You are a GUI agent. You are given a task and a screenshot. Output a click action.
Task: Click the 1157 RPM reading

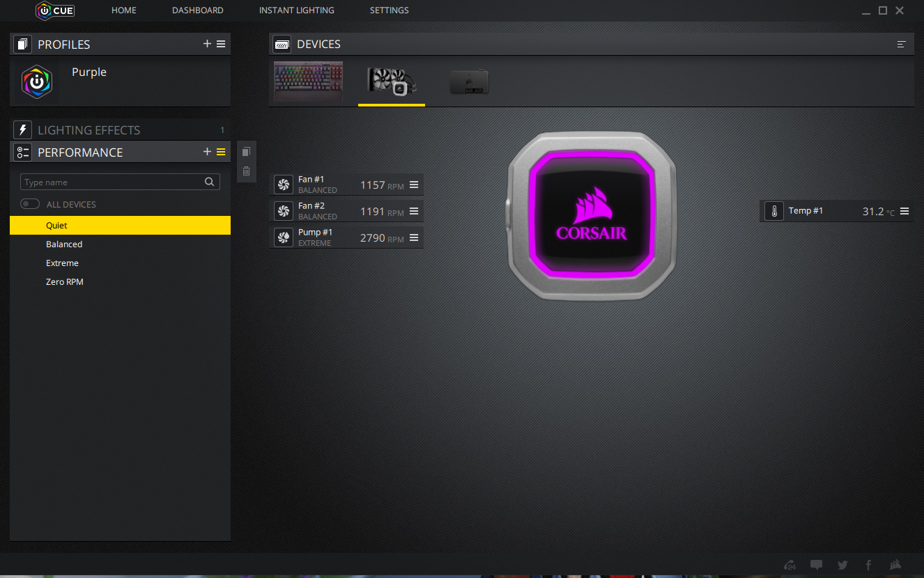pyautogui.click(x=382, y=185)
